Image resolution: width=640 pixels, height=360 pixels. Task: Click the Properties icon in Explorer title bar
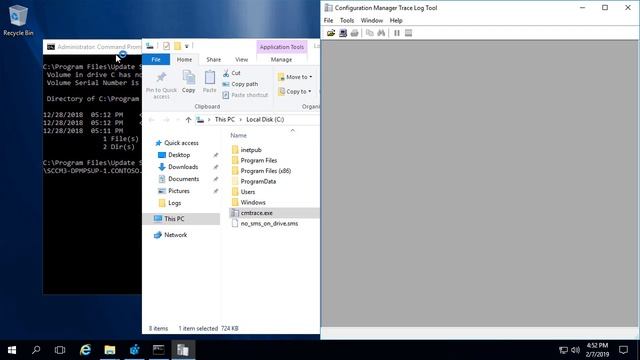(166, 46)
